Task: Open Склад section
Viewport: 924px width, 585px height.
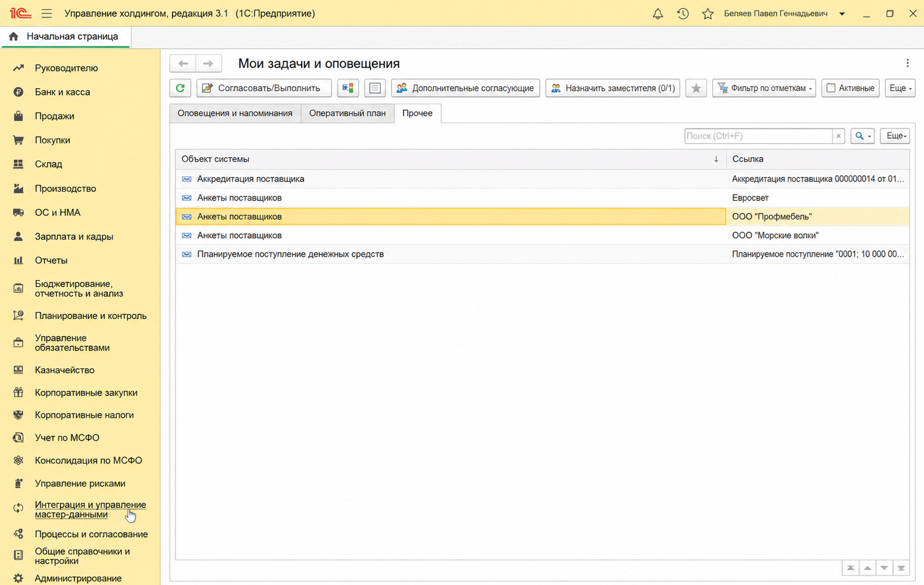Action: click(x=48, y=164)
